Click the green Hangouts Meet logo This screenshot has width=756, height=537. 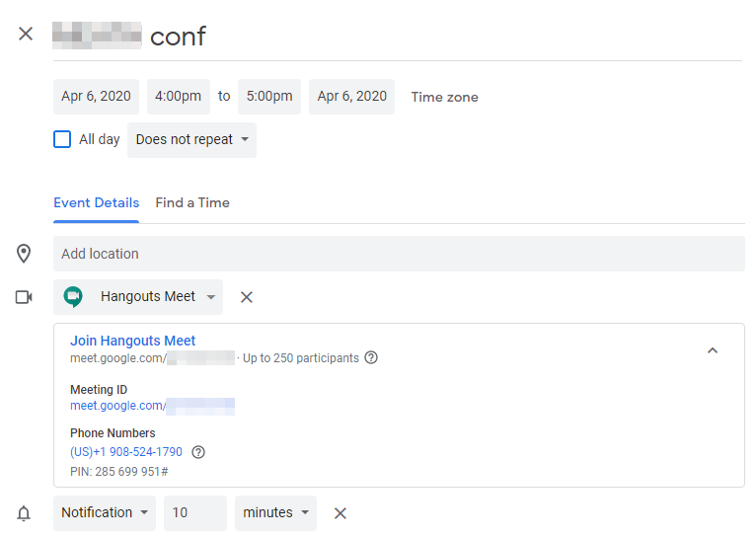73,297
